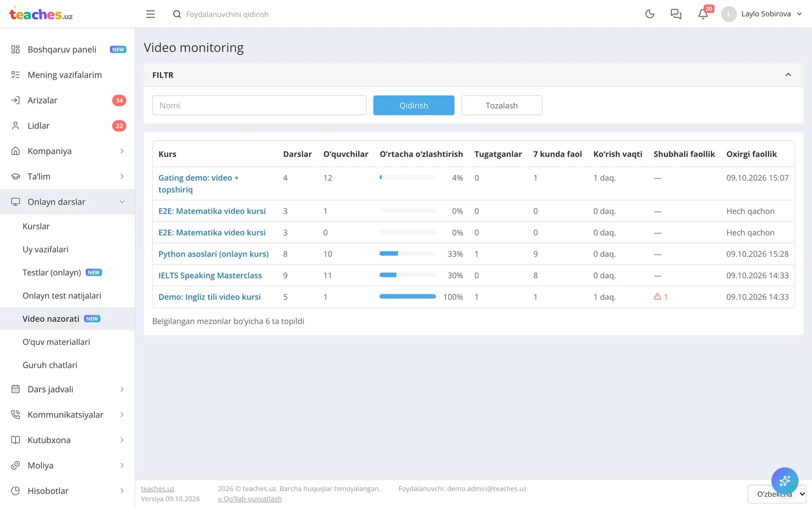Click the Dars jadvali calendar icon
The image size is (812, 508).
(x=16, y=389)
